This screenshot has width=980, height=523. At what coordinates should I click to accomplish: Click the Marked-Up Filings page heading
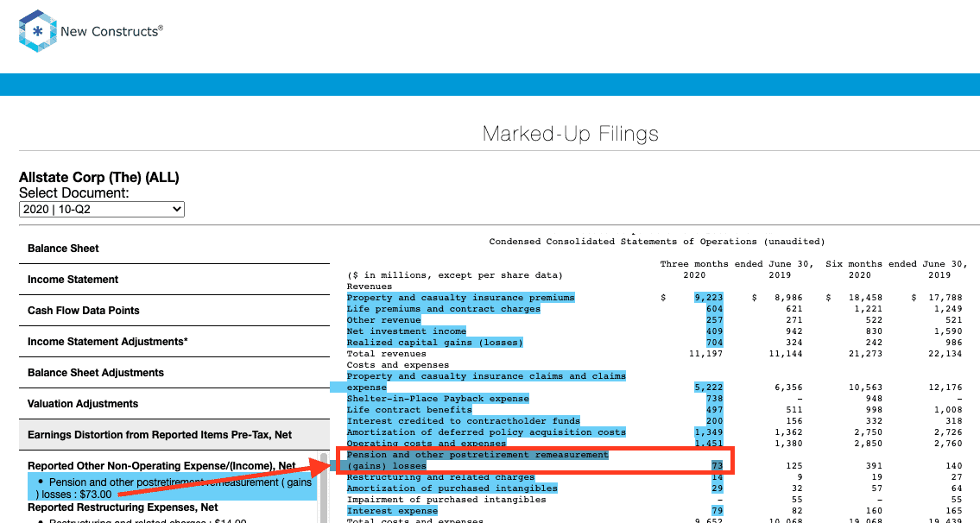[571, 134]
